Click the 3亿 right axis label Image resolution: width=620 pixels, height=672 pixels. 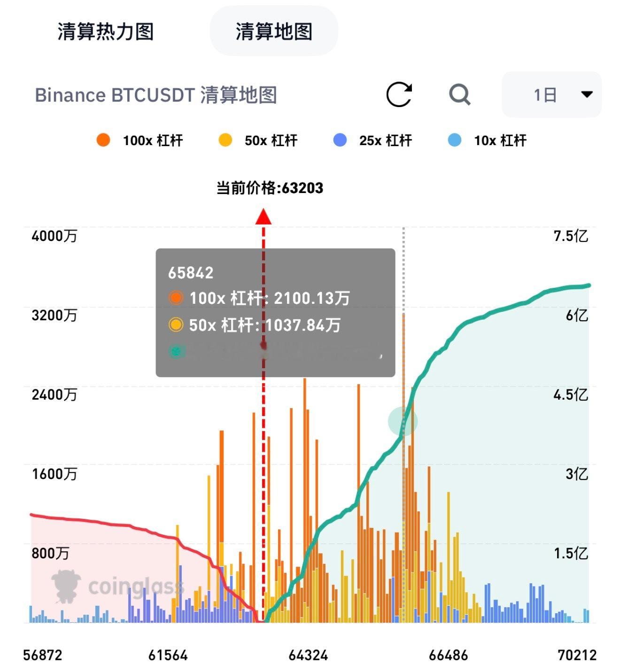577,474
